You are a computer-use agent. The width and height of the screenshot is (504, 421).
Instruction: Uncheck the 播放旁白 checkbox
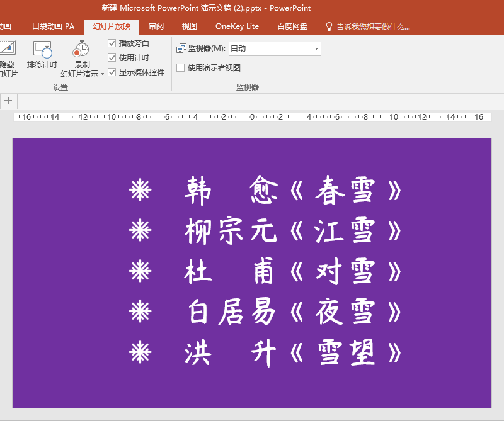point(112,43)
